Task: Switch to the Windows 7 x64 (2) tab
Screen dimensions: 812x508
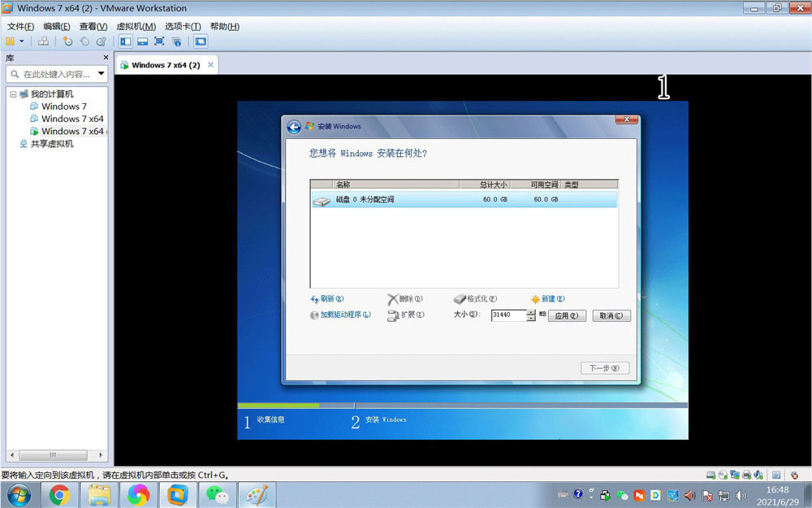Action: (166, 65)
